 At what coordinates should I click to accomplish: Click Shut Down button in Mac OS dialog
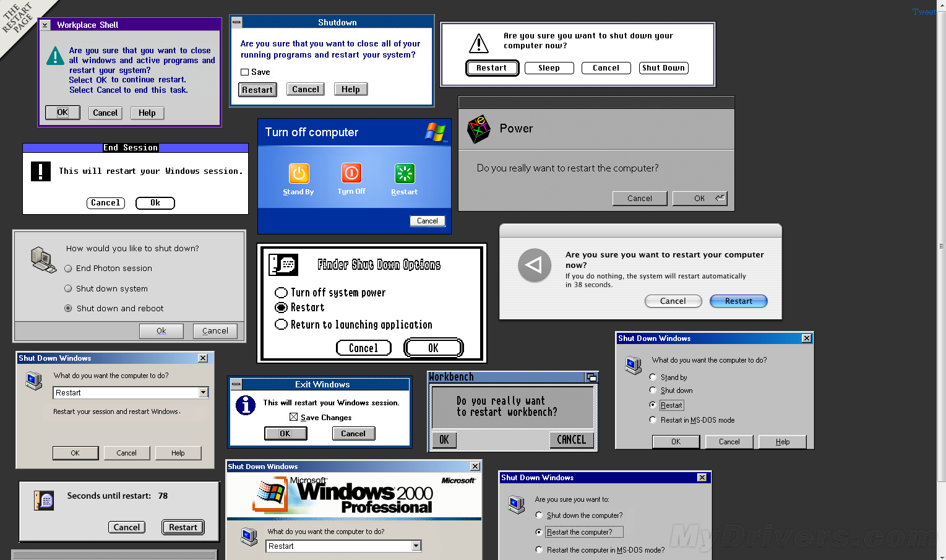(x=663, y=68)
